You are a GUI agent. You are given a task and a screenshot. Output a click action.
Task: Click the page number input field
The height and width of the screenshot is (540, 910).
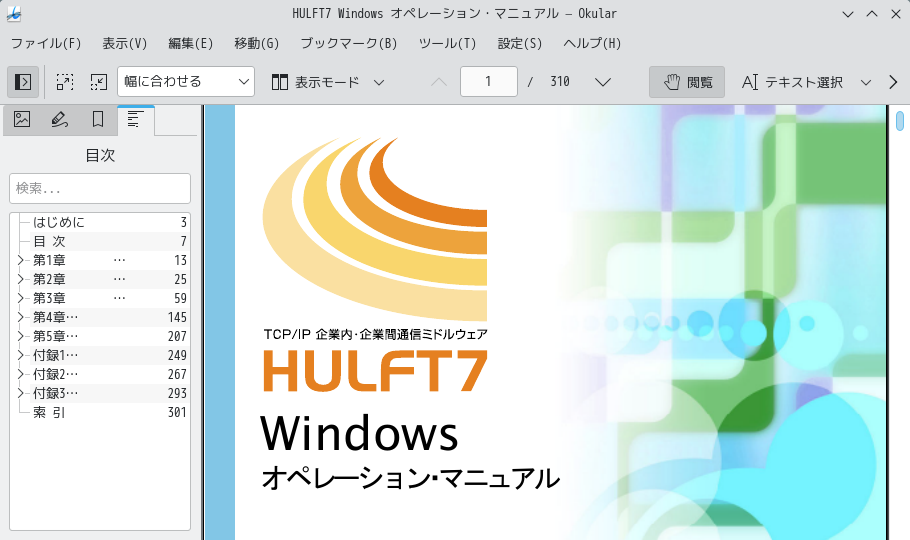[489, 81]
